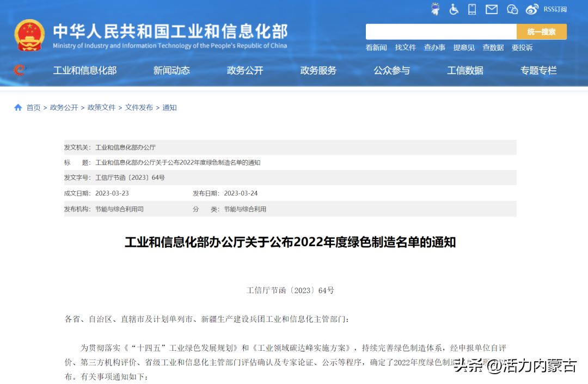The height and width of the screenshot is (384, 588).
Task: Click the 找文件 quick link
Action: (405, 48)
